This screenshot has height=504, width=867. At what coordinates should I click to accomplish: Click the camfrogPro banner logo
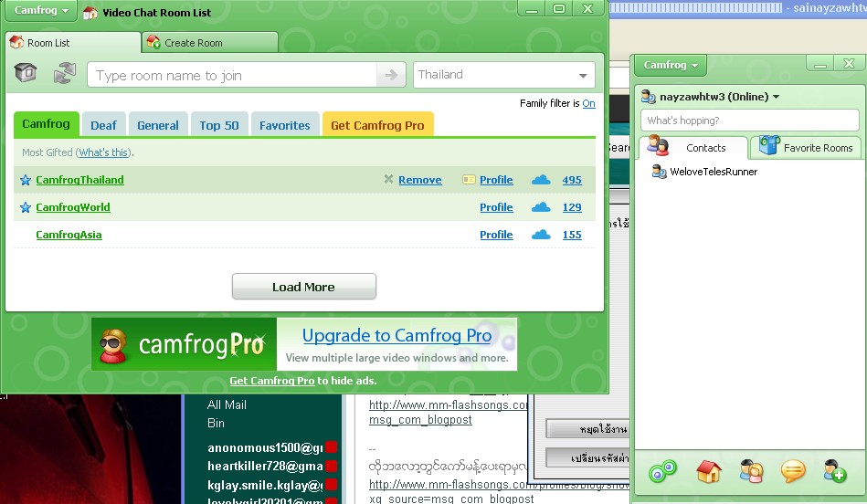click(x=185, y=344)
